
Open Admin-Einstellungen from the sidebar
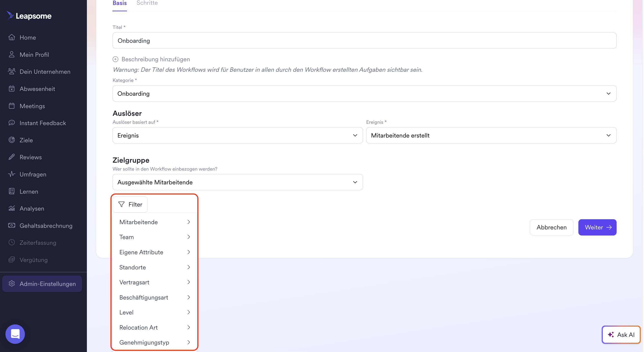(48, 284)
